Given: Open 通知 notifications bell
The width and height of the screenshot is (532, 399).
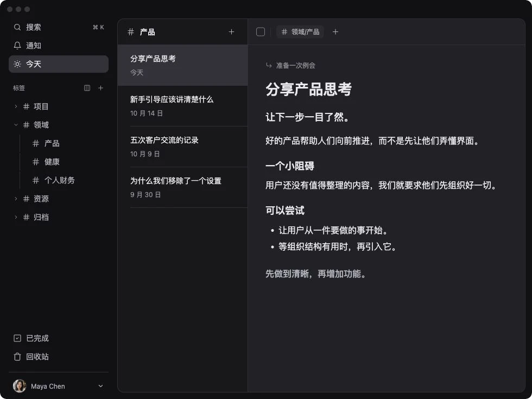Looking at the screenshot, I should [17, 46].
